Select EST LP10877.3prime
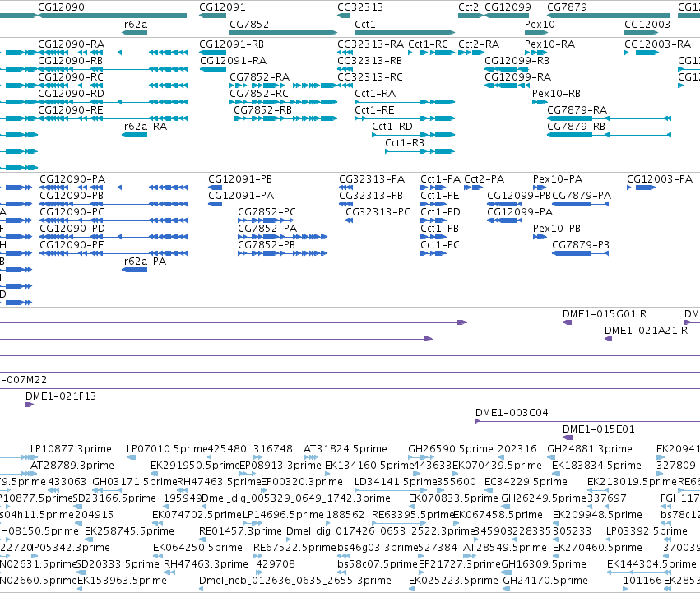700x593 pixels. click(x=71, y=449)
